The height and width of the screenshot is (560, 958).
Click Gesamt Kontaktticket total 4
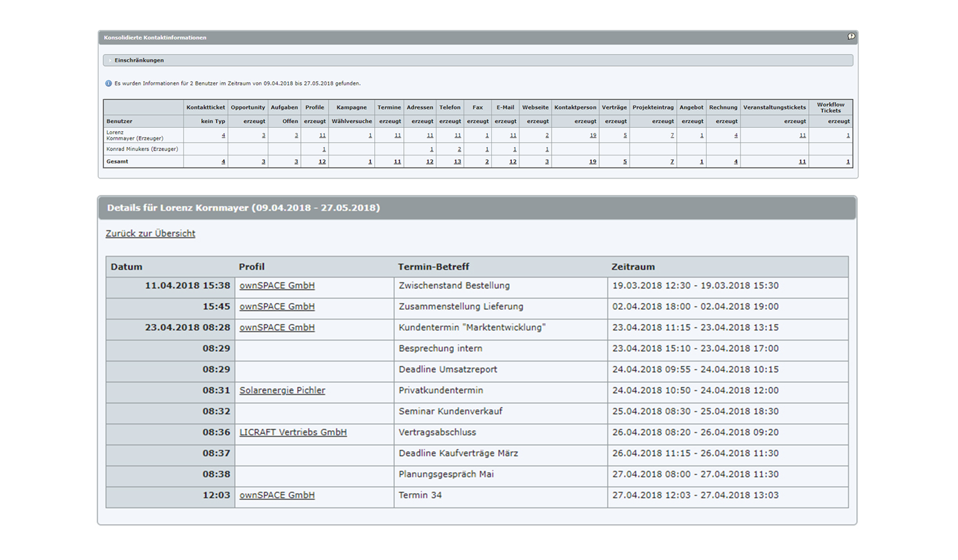(224, 161)
